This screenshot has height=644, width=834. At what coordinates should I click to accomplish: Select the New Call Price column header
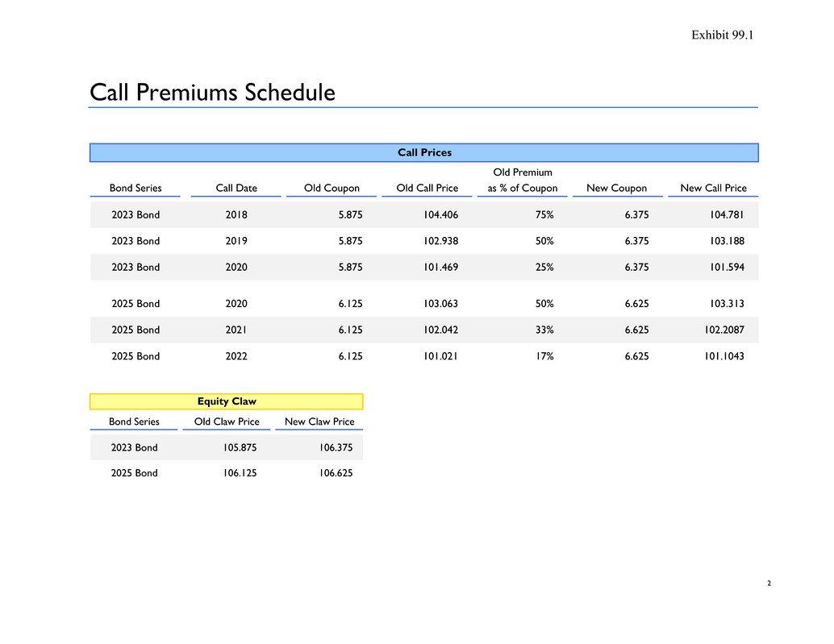click(x=713, y=189)
